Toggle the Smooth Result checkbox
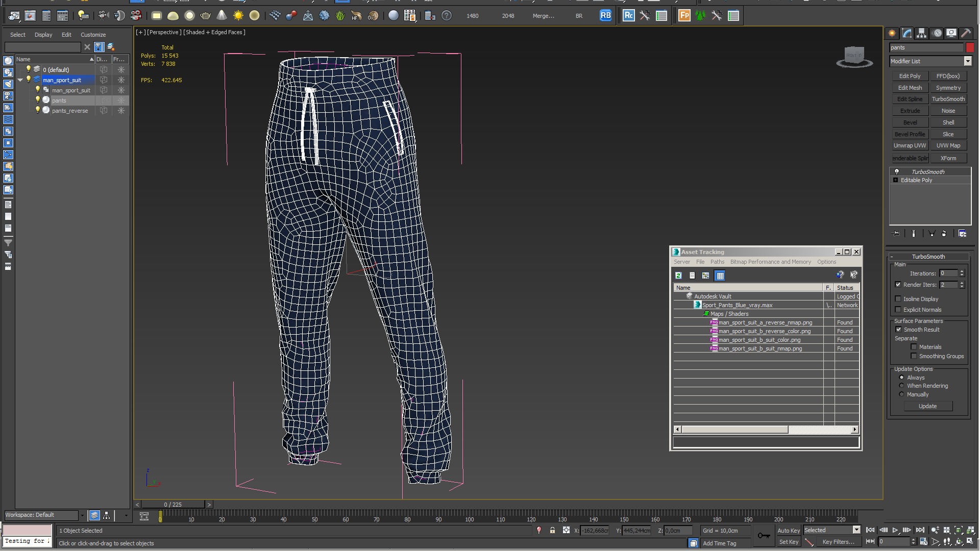Viewport: 980px width, 551px height. (x=898, y=330)
